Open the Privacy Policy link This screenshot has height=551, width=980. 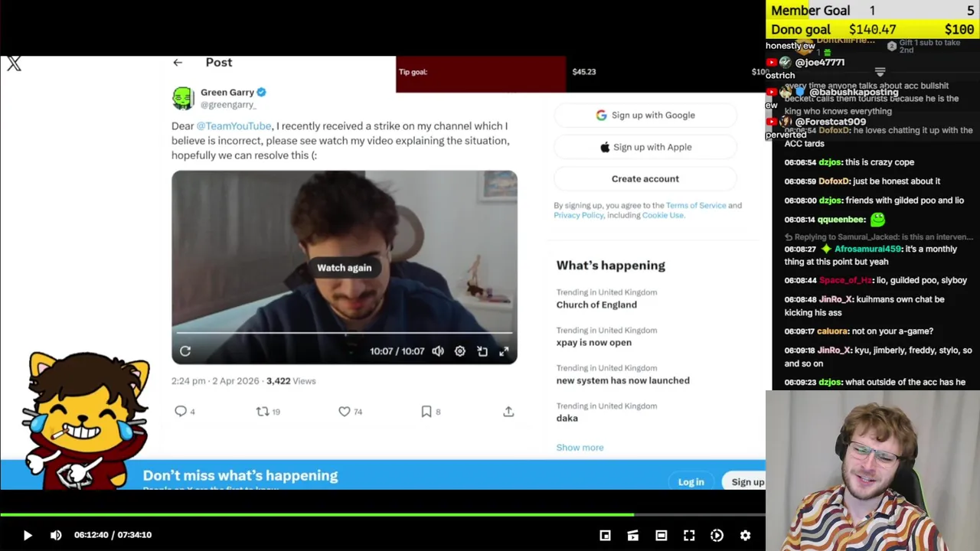pos(579,215)
